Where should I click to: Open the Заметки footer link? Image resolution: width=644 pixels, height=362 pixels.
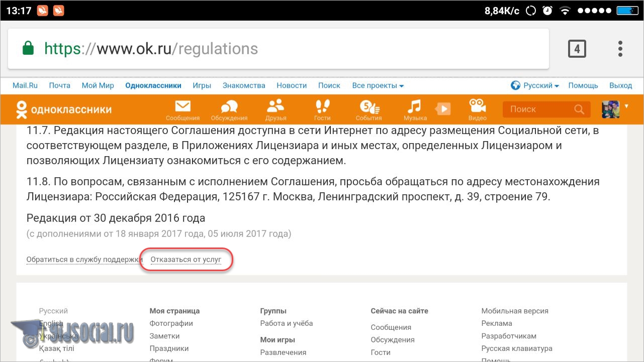coord(164,336)
